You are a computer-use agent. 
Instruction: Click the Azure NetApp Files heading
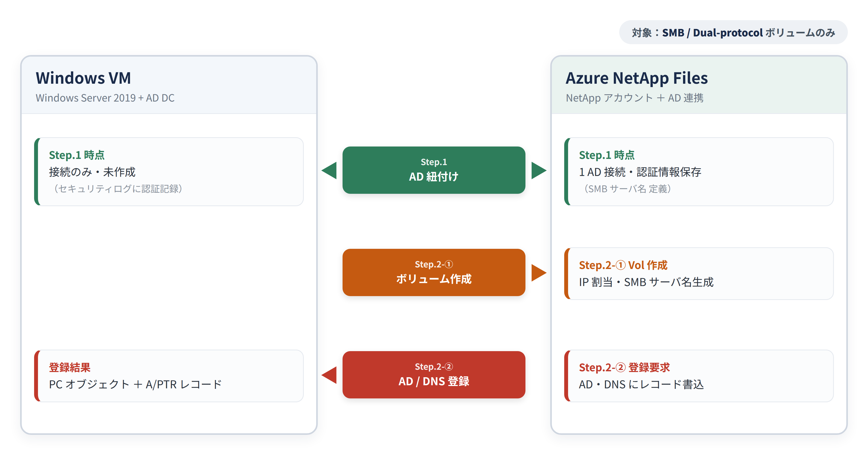point(637,78)
